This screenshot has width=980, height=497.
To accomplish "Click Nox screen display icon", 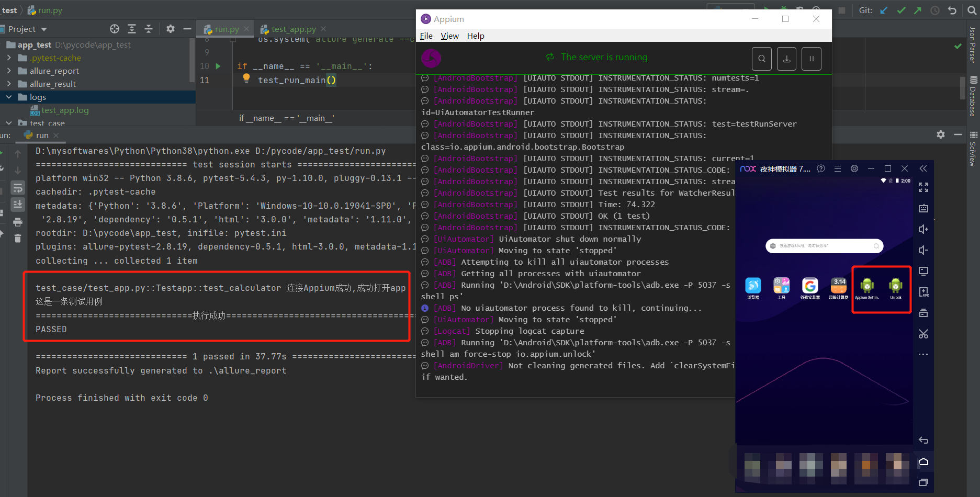I will 923,271.
